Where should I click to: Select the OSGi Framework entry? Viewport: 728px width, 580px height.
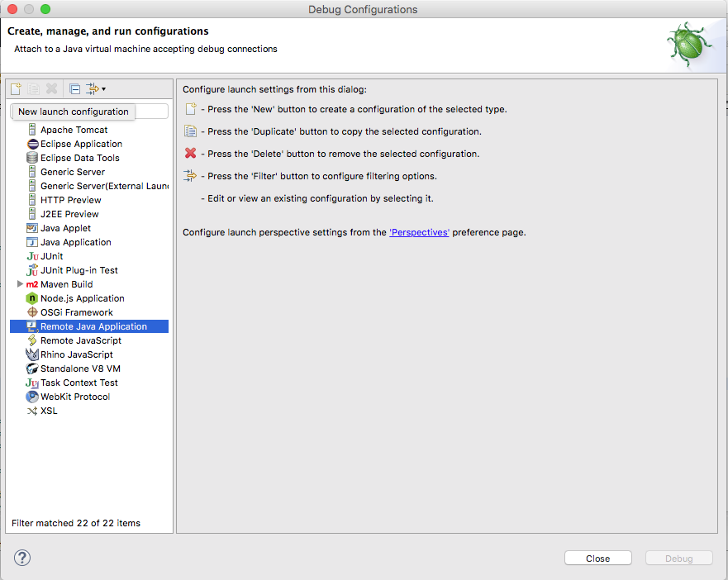(x=76, y=312)
